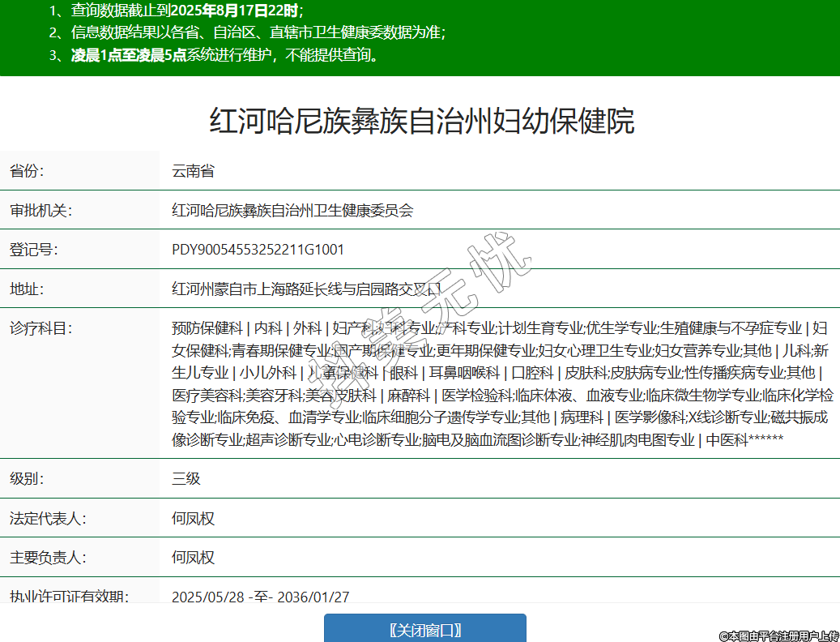840x642 pixels.
Task: Click the address value starting with 红河州蒙自市
Action: pos(307,289)
